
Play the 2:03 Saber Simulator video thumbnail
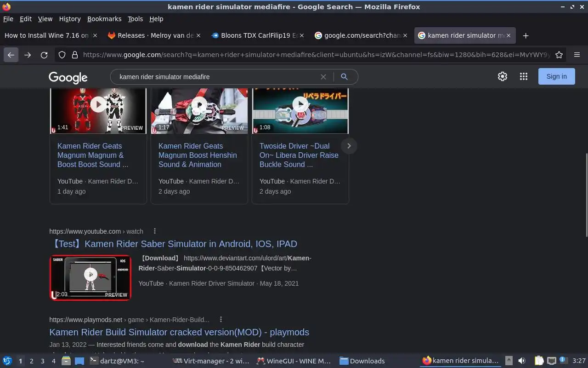point(90,277)
